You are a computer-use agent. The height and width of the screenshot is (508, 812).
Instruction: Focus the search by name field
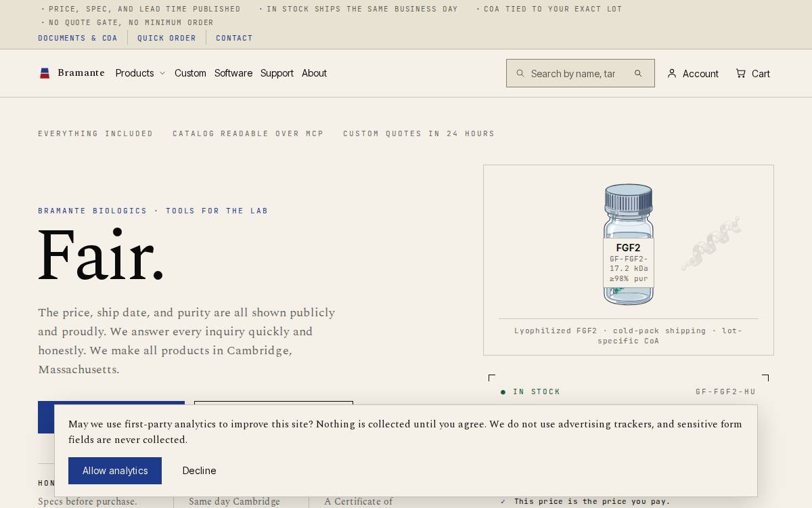(x=573, y=73)
